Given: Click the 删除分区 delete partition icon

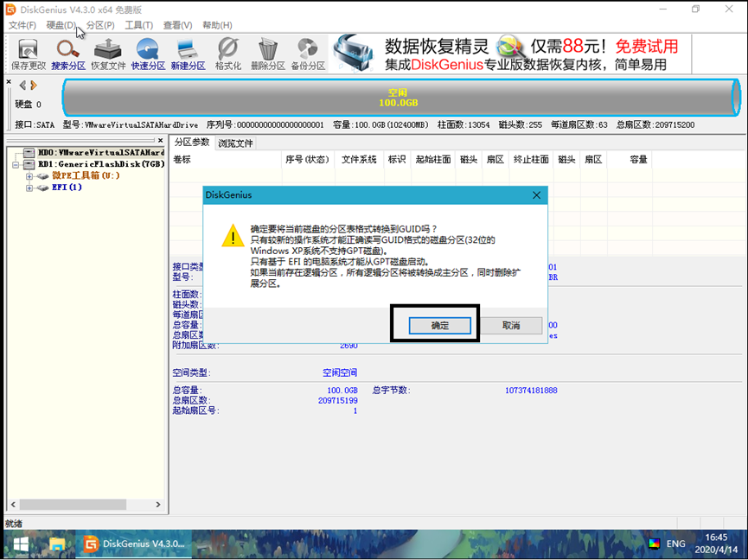Looking at the screenshot, I should (x=267, y=54).
